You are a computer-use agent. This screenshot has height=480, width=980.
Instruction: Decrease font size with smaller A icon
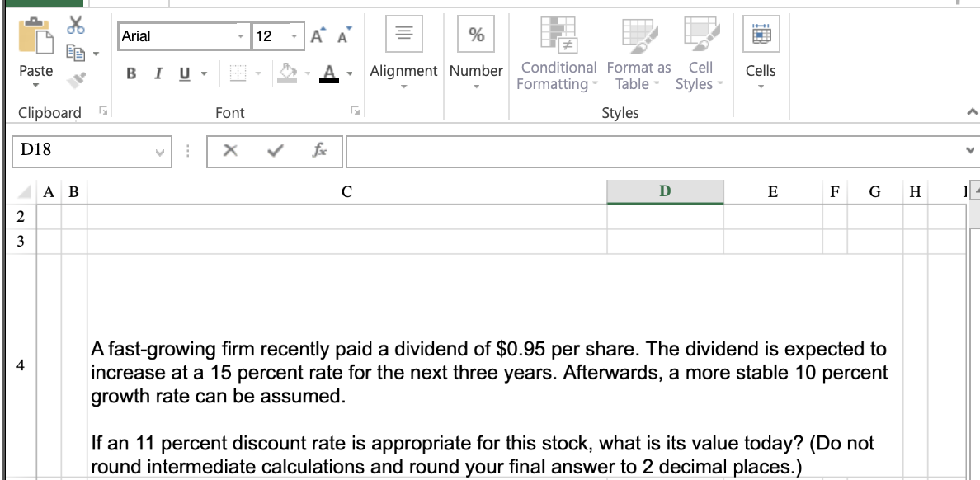click(344, 36)
